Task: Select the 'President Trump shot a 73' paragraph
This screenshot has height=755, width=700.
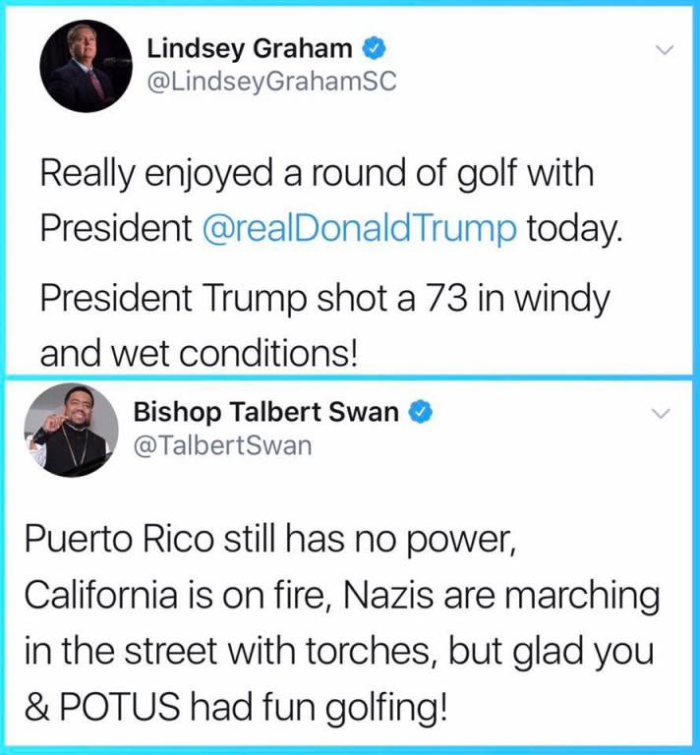Action: (x=324, y=299)
